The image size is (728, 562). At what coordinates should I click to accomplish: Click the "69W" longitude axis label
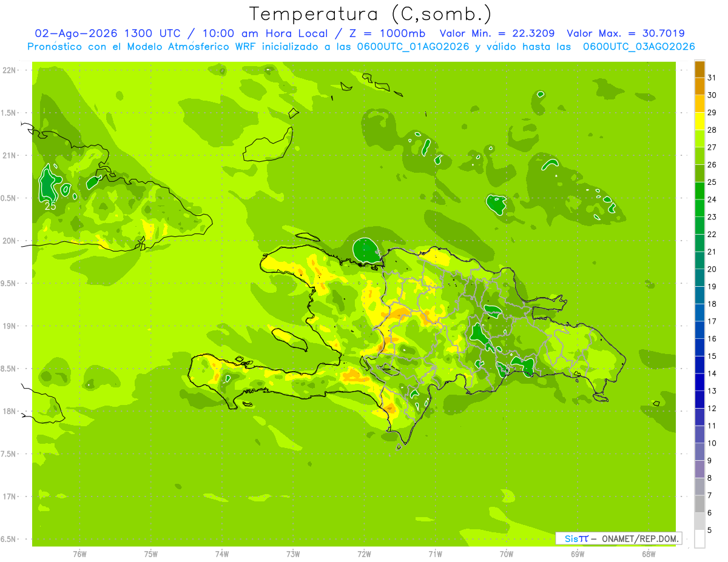(578, 554)
